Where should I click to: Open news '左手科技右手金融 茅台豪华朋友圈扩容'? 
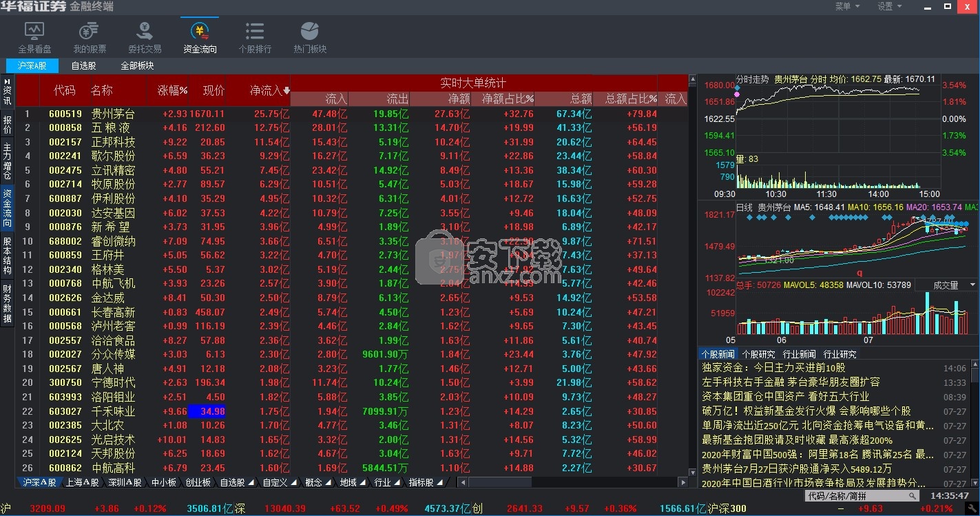791,382
